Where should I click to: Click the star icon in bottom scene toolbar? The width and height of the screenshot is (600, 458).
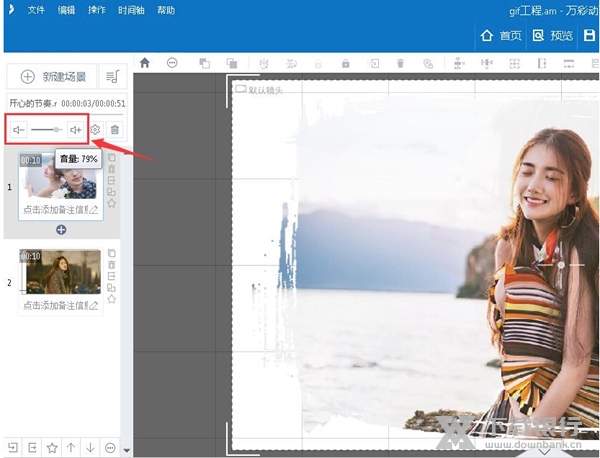pyautogui.click(x=52, y=447)
